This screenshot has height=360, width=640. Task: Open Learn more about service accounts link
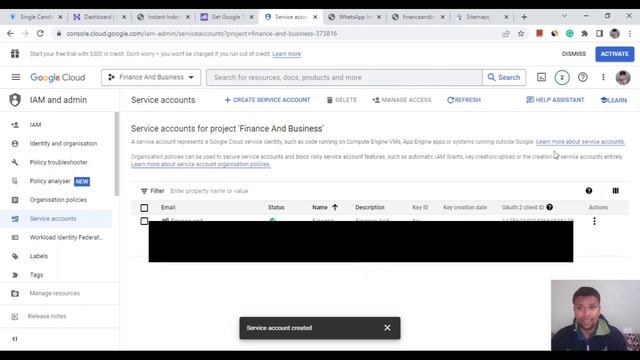[580, 142]
